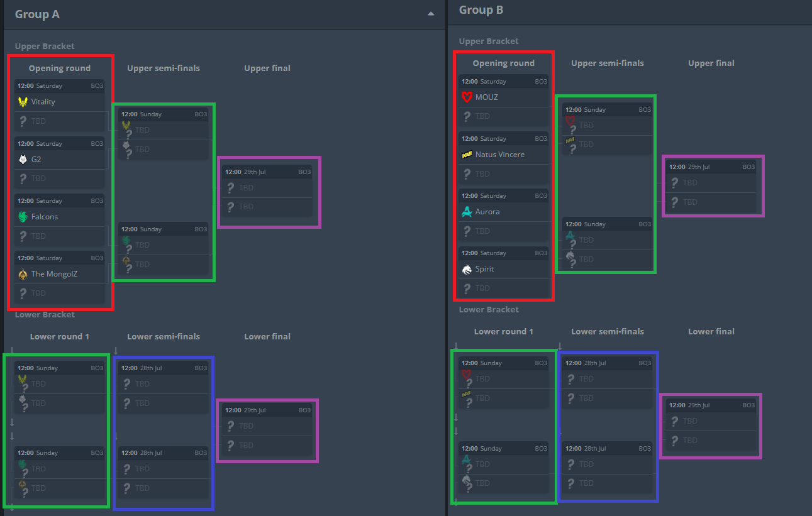This screenshot has height=516, width=812.
Task: Open The MongolZ team link
Action: [55, 274]
